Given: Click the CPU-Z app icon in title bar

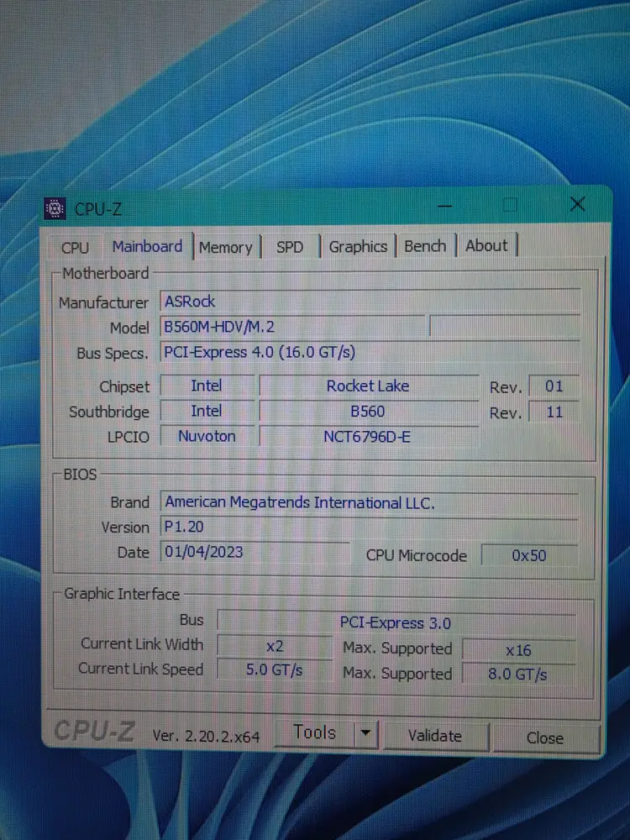Looking at the screenshot, I should (54, 209).
